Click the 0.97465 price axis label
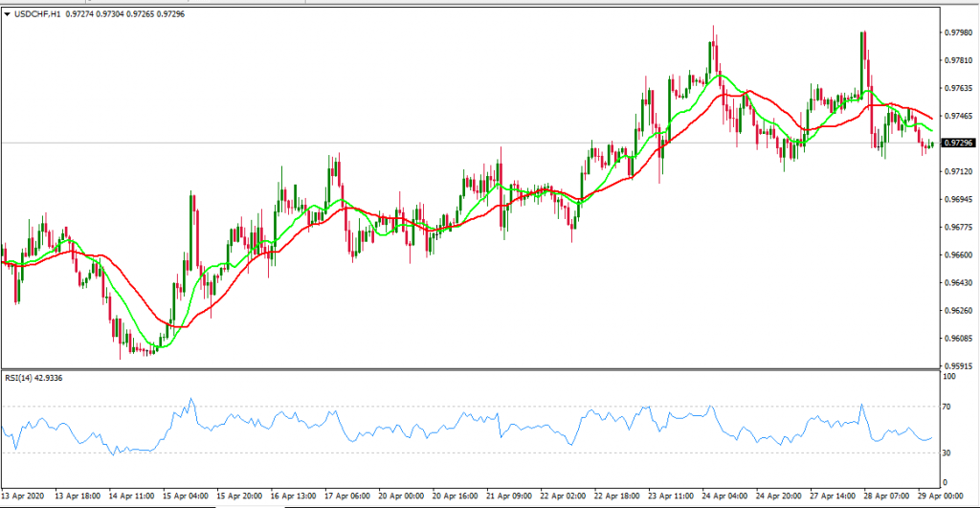 click(959, 116)
